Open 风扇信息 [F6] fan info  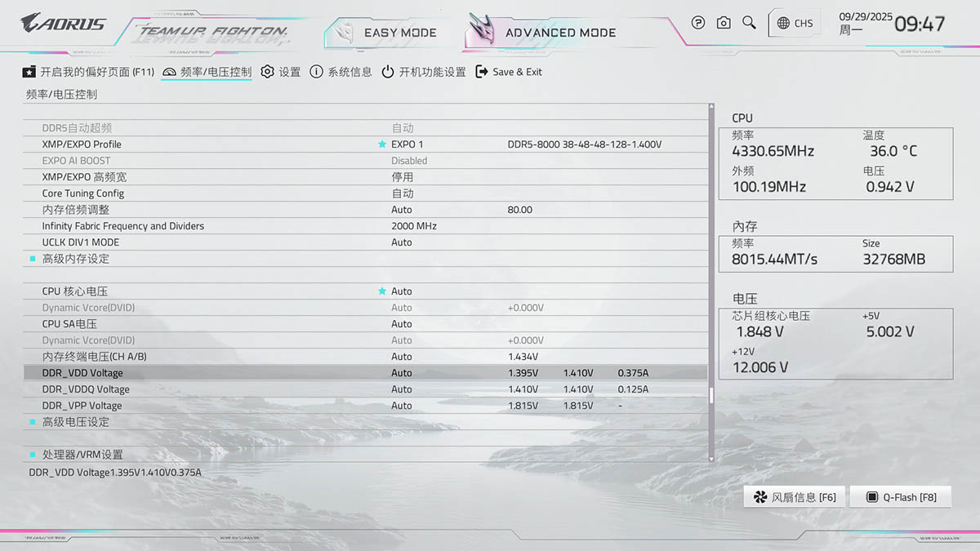pos(795,497)
